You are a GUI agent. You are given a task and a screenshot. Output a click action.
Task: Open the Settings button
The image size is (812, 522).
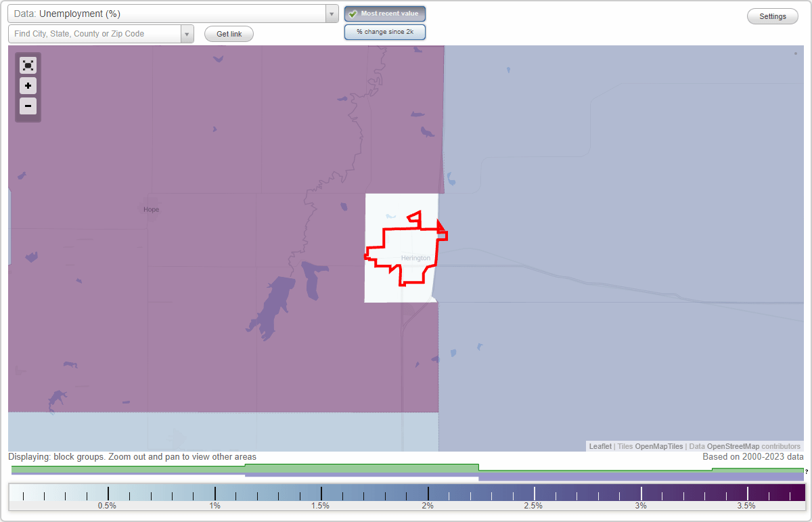pos(773,17)
